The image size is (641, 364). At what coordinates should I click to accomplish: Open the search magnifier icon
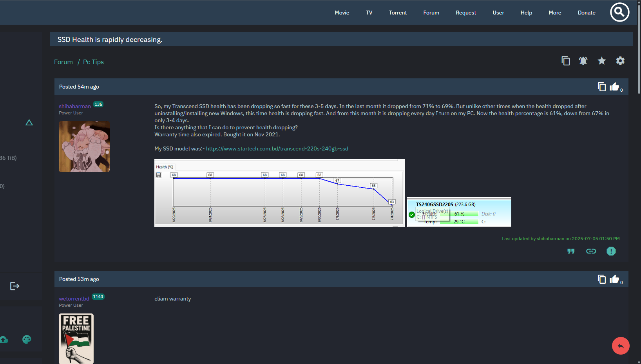(x=619, y=12)
